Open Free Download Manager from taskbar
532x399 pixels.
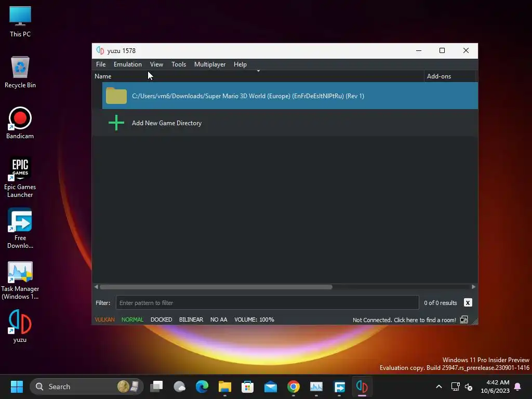click(339, 387)
